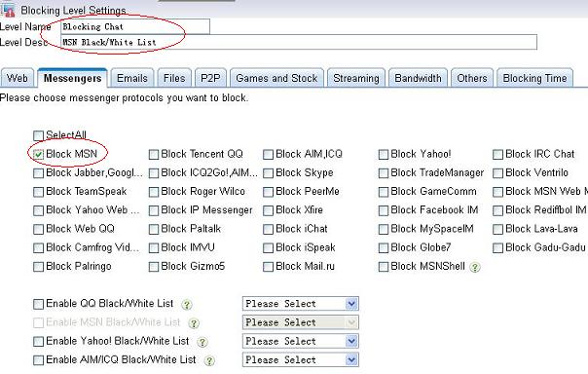
Task: Enable Block IMVU checkbox
Action: [154, 248]
